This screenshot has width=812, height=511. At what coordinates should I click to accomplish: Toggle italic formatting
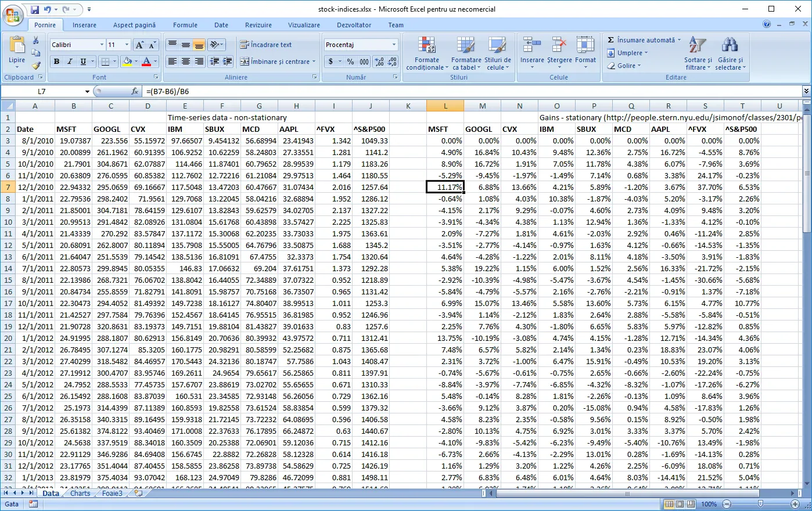click(70, 62)
